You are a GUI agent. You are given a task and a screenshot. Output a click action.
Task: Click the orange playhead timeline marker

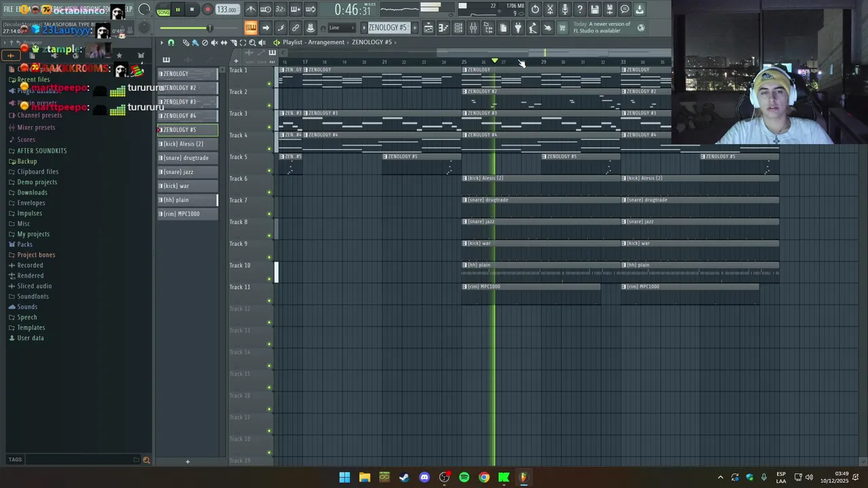click(x=494, y=62)
